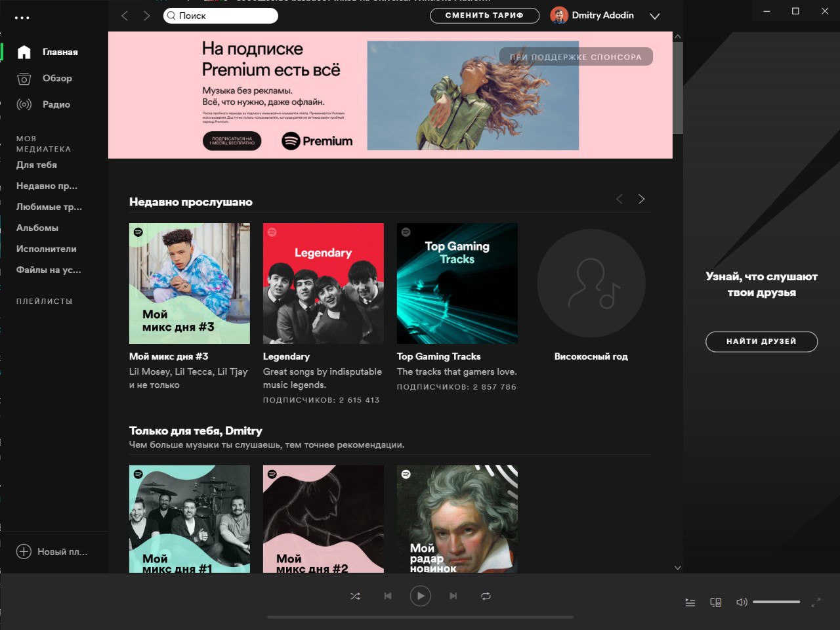Viewport: 840px width, 630px height.
Task: Enter full screen mode icon
Action: pyautogui.click(x=816, y=602)
